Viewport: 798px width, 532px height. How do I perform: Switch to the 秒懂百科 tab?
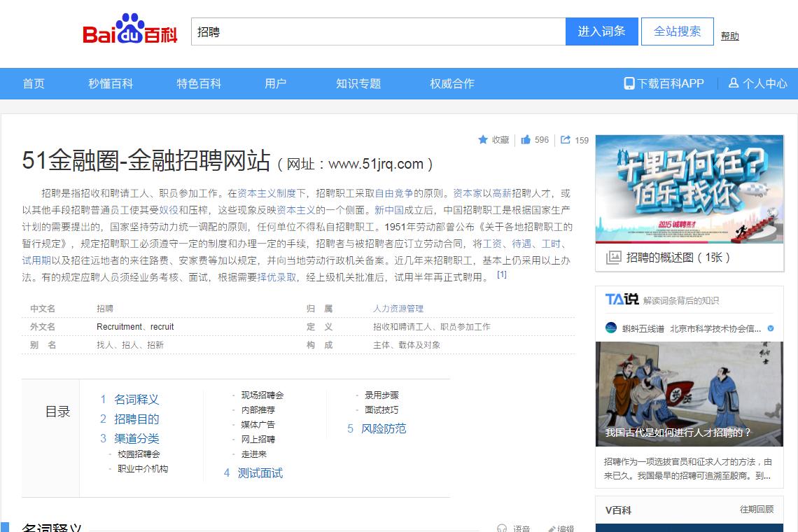(x=111, y=83)
